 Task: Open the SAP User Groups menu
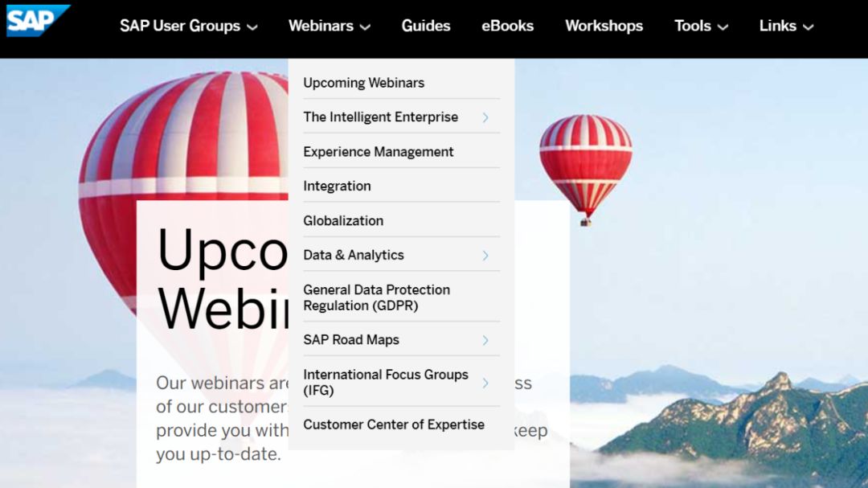tap(189, 26)
